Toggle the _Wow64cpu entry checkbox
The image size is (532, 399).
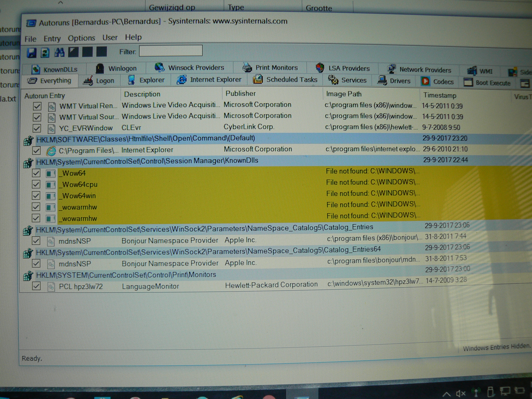(36, 184)
